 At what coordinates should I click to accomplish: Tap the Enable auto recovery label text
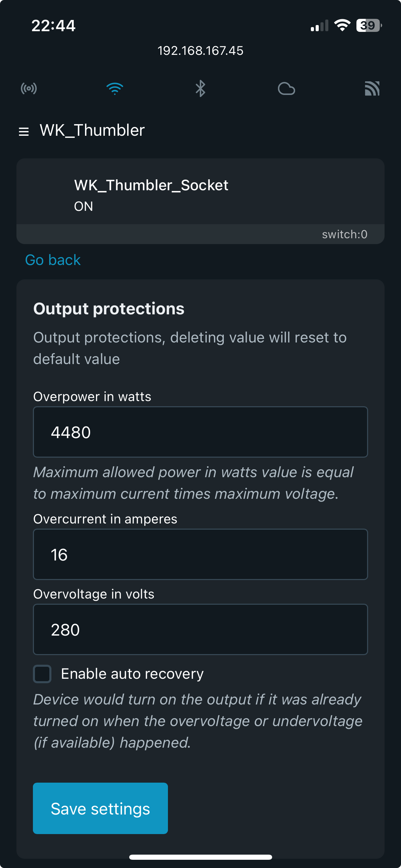(x=132, y=674)
